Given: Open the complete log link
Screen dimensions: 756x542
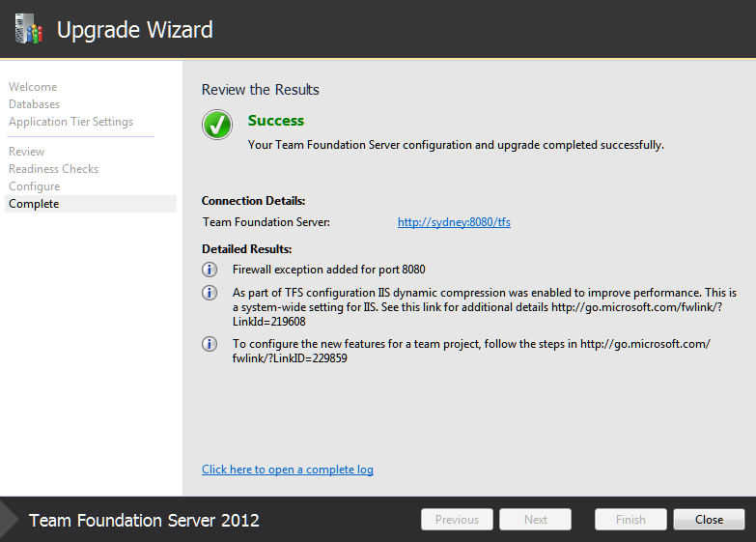Looking at the screenshot, I should pyautogui.click(x=288, y=470).
